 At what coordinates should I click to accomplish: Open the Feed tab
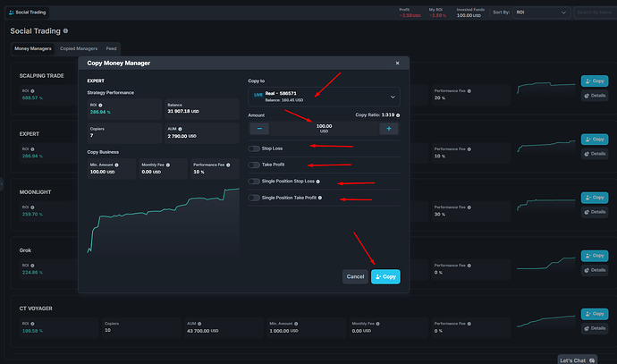[x=111, y=49]
